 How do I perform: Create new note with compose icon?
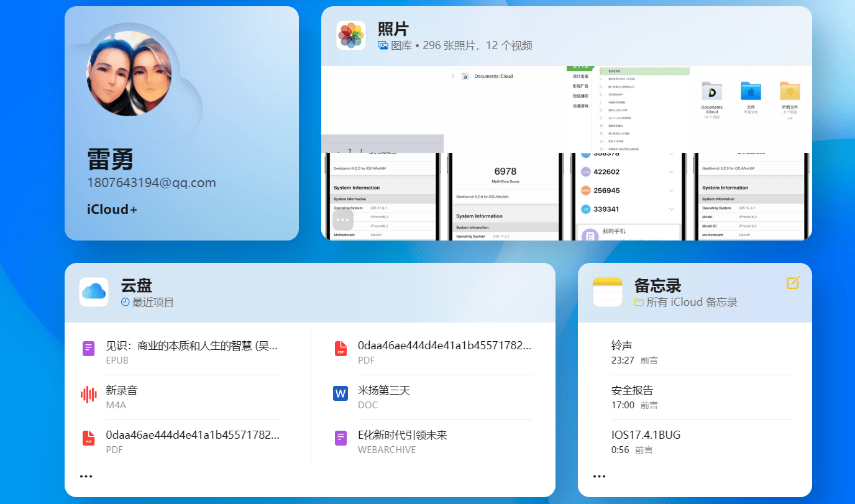pyautogui.click(x=793, y=283)
